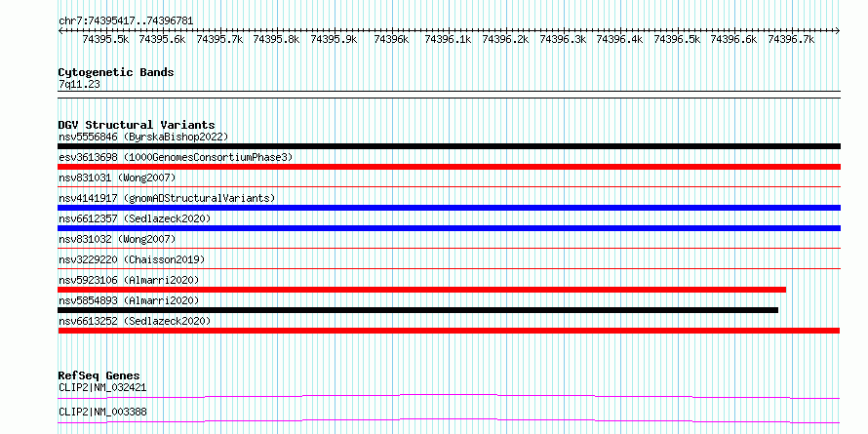The height and width of the screenshot is (434, 868).
Task: Click the chr7:74395417..74396781 coordinate label
Action: point(126,20)
